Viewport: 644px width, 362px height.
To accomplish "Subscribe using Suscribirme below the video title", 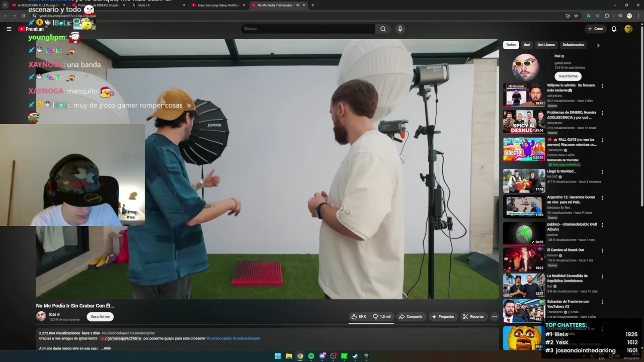I will (100, 316).
